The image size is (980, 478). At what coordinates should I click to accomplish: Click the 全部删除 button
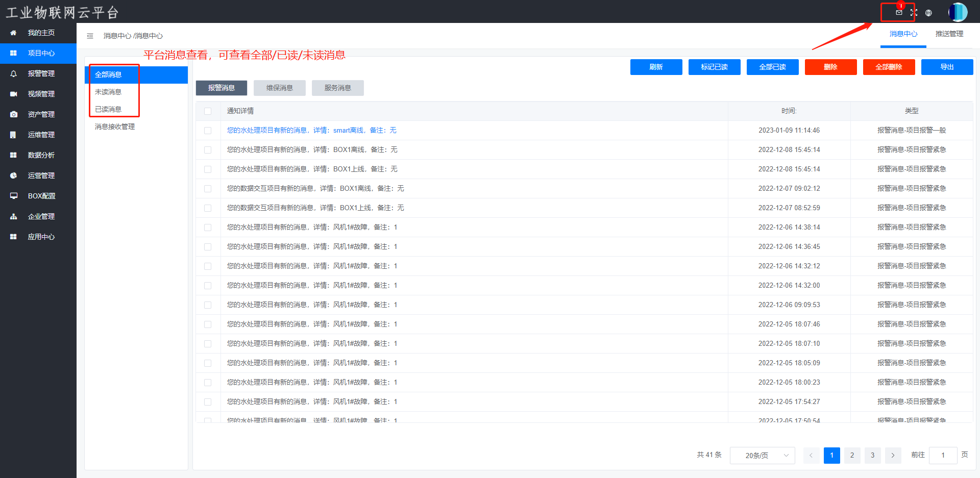pyautogui.click(x=889, y=67)
